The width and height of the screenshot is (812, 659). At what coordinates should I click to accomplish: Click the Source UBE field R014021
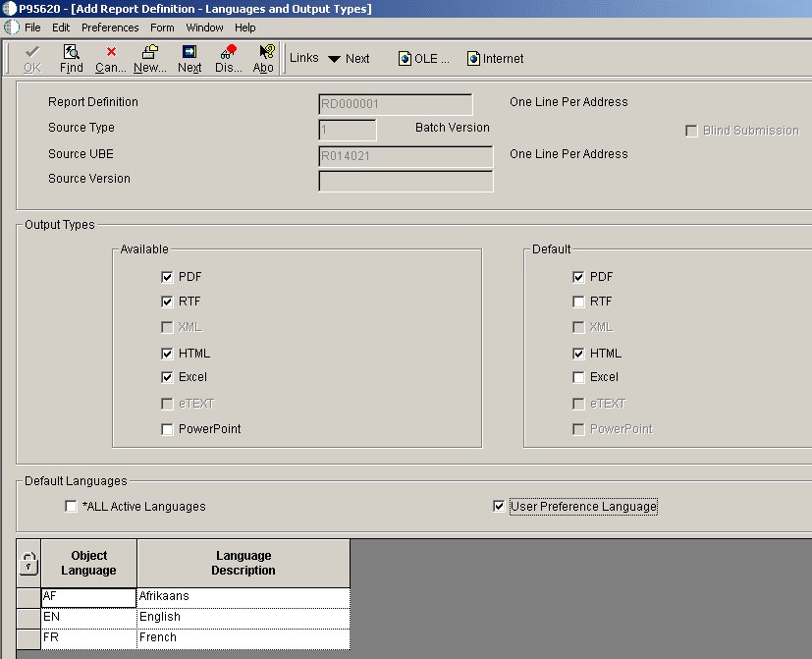click(406, 156)
